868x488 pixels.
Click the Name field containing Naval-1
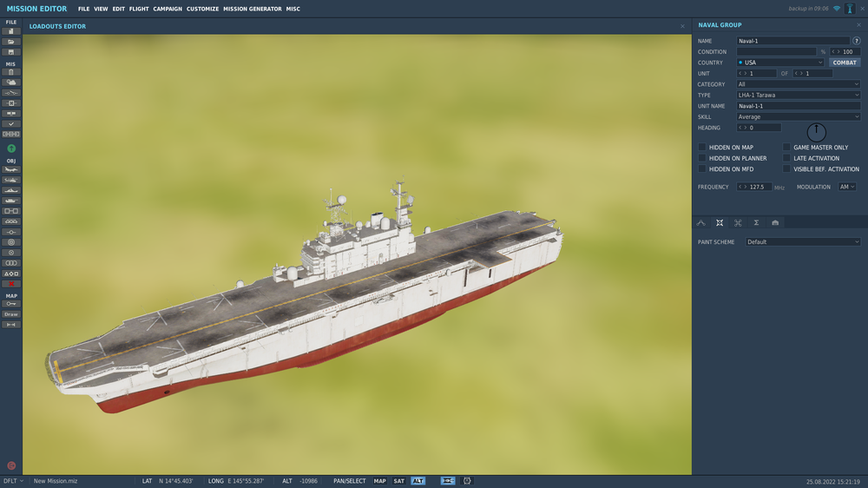[x=792, y=41]
